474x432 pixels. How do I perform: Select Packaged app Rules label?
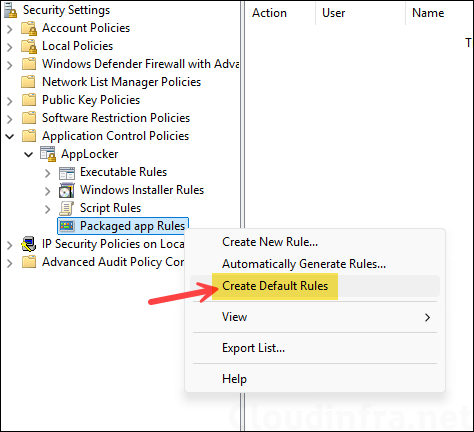coord(132,226)
